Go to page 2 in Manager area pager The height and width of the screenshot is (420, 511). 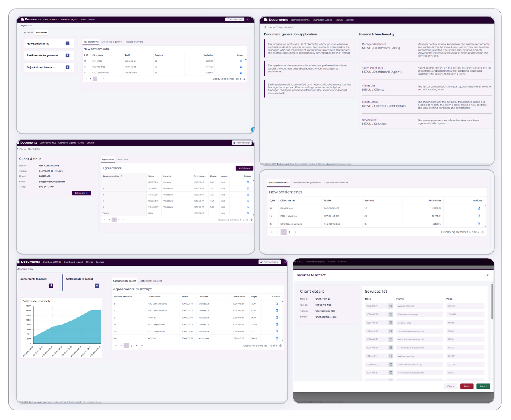point(132,346)
